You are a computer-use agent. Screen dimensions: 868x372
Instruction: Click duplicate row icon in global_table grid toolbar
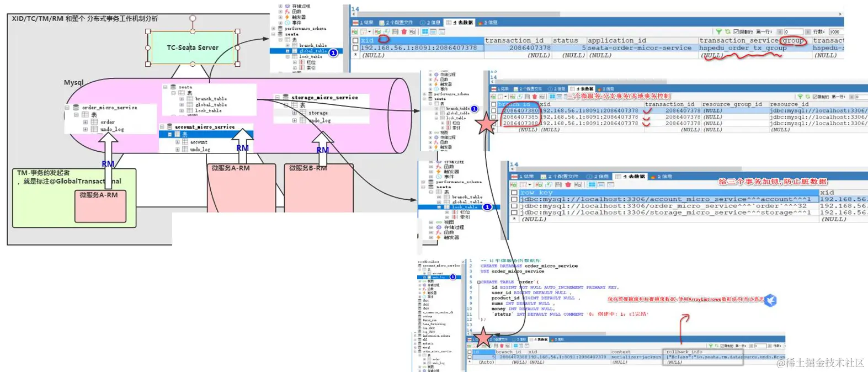pyautogui.click(x=387, y=31)
